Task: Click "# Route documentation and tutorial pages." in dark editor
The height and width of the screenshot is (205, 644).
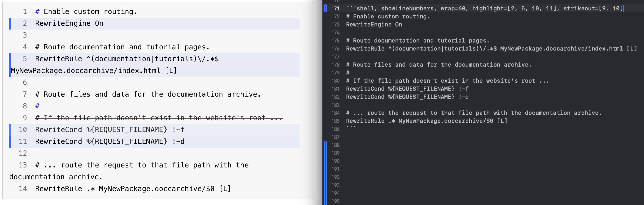Action: (x=418, y=40)
